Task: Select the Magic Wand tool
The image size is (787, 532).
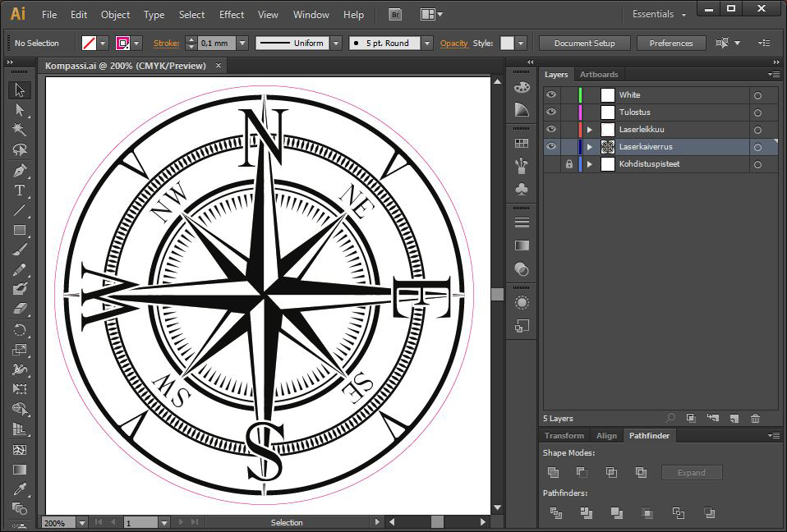Action: tap(20, 130)
